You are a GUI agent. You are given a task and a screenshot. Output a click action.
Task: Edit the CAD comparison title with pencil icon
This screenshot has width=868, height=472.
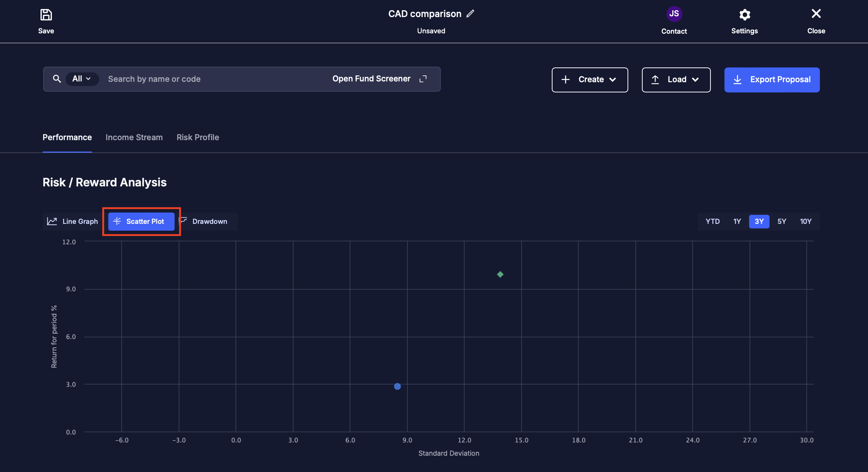point(470,14)
